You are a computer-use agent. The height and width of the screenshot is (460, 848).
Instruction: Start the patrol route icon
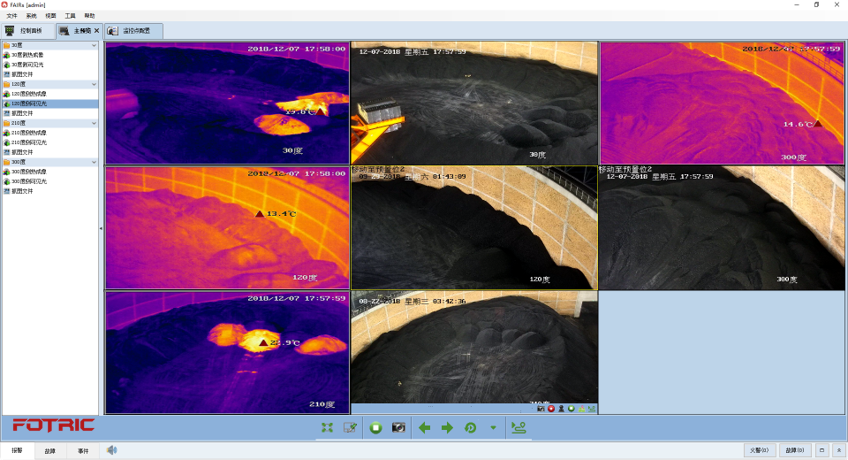(x=519, y=428)
